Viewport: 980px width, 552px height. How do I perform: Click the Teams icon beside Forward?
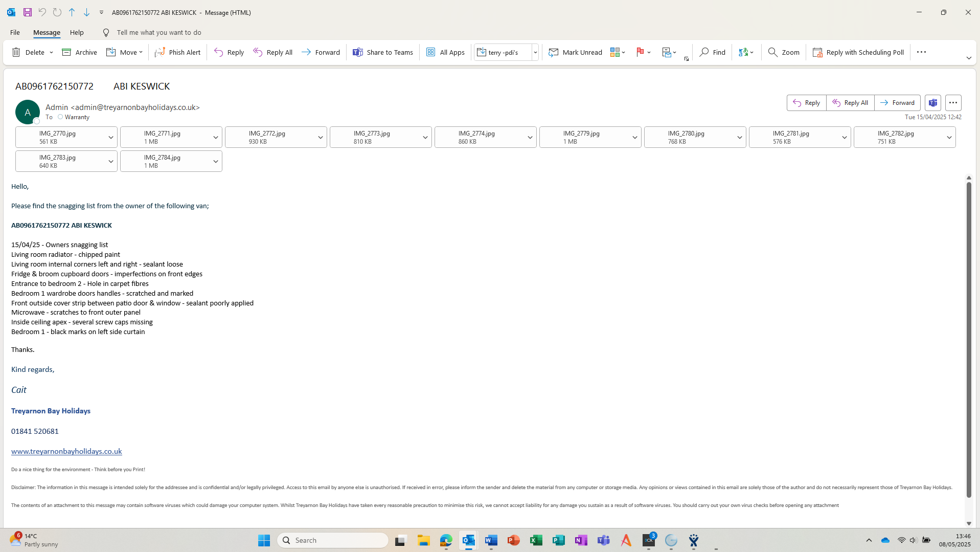[932, 103]
